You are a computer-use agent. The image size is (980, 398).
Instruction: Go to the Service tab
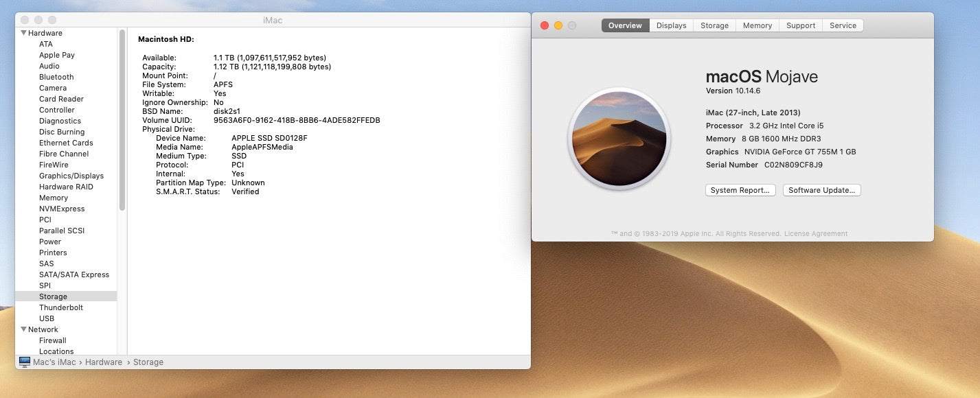click(843, 25)
